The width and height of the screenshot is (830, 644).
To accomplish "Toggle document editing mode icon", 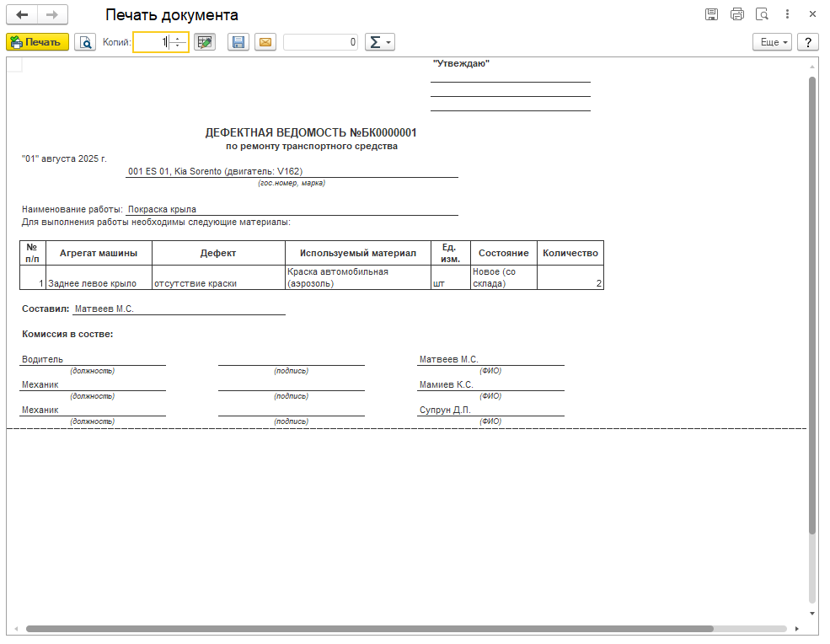I will [204, 42].
